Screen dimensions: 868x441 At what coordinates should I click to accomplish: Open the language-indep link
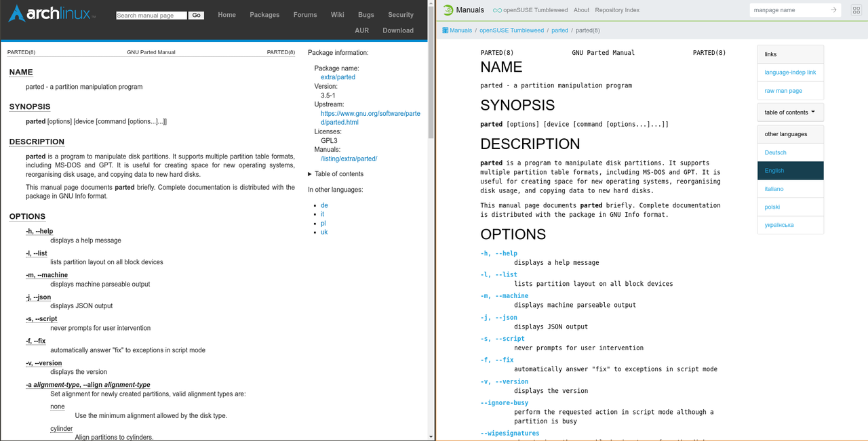[790, 72]
